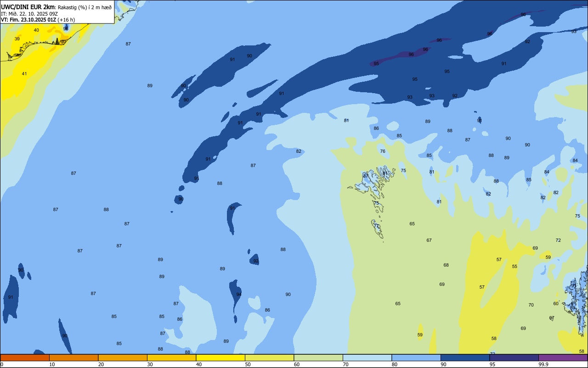Screen dimensions: 588x368
Task: Click the humidity value 68 in the pale green area
Action: click(446, 265)
